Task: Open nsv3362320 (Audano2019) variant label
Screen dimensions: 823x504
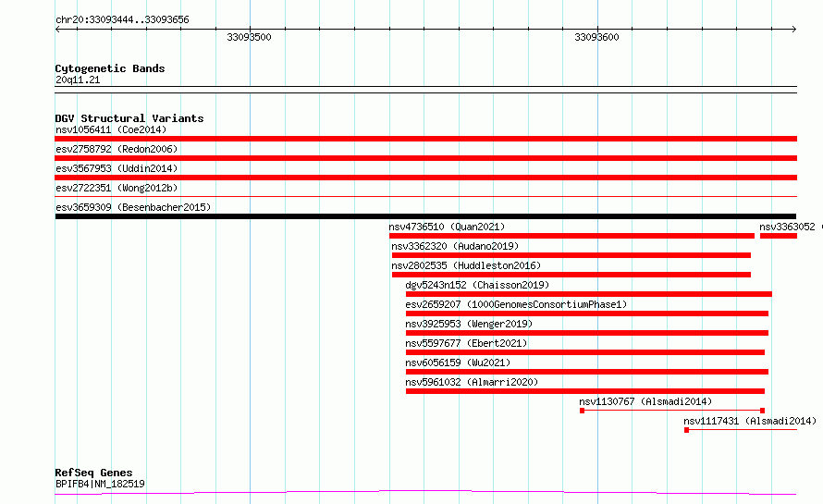Action: [x=455, y=246]
